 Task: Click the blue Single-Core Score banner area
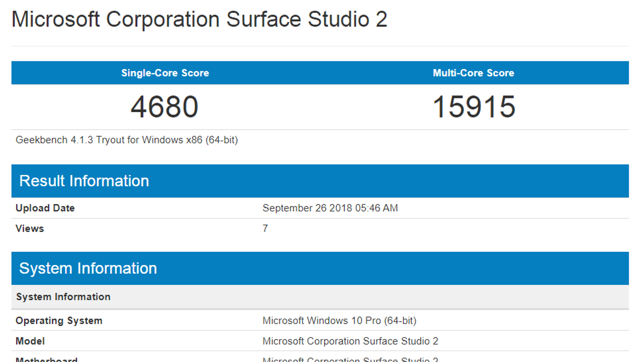click(165, 73)
